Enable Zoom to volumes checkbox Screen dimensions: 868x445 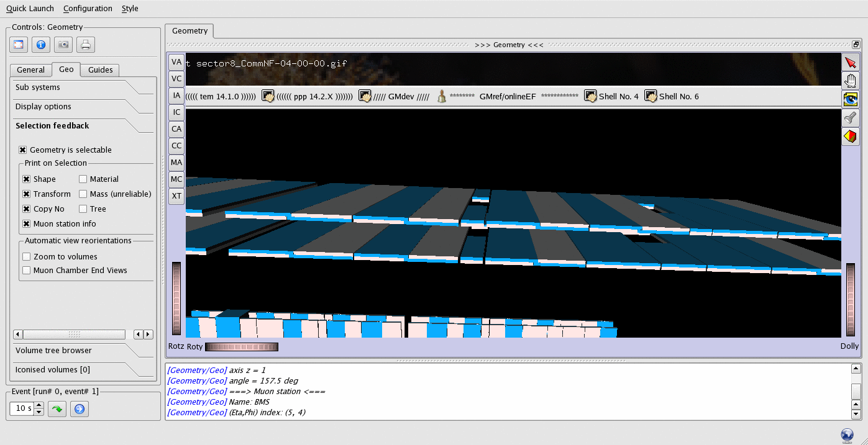pos(27,257)
